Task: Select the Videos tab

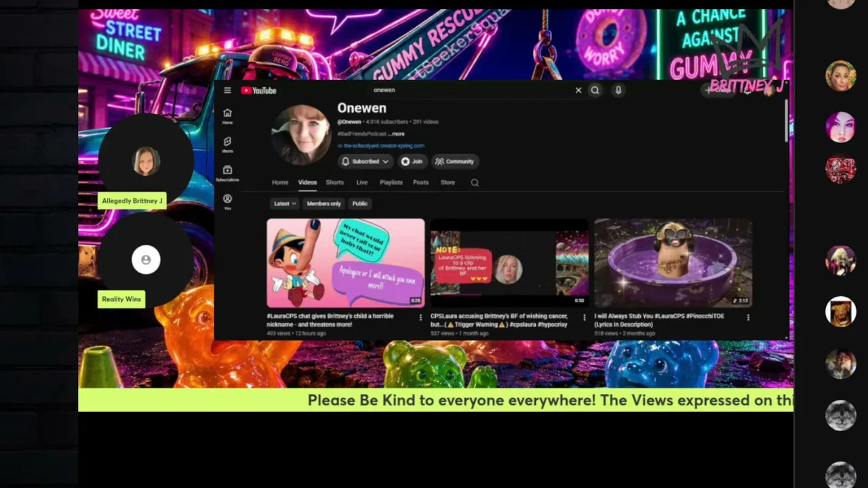Action: (307, 182)
